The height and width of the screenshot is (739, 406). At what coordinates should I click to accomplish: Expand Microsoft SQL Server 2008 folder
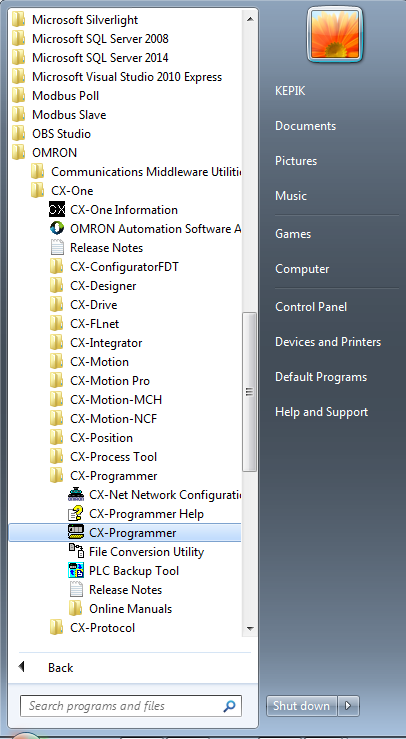90,38
